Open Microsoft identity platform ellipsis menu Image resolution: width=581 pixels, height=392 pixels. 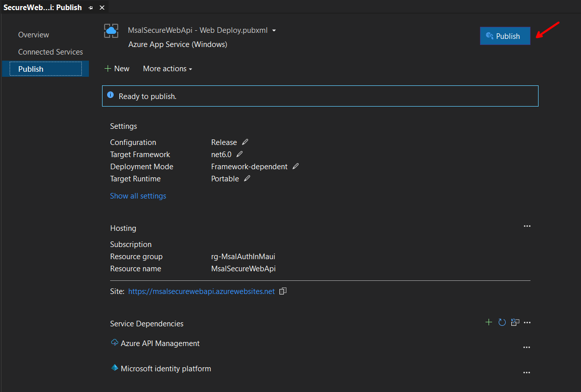coord(526,373)
